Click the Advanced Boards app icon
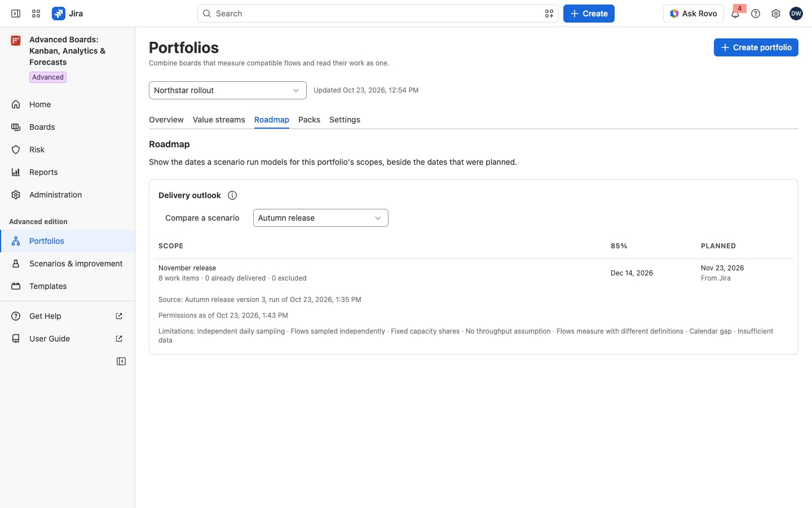 pyautogui.click(x=16, y=41)
